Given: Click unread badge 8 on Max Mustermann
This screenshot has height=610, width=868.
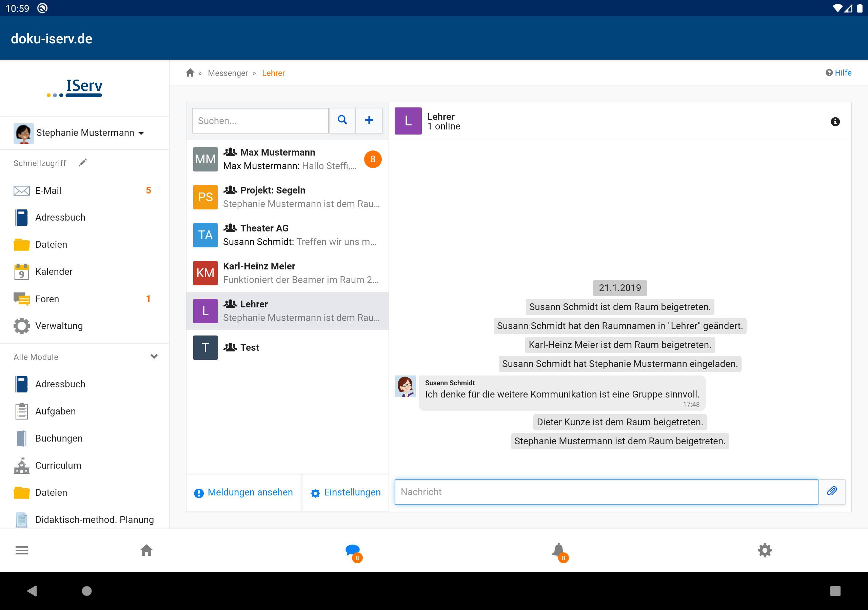Looking at the screenshot, I should 372,159.
